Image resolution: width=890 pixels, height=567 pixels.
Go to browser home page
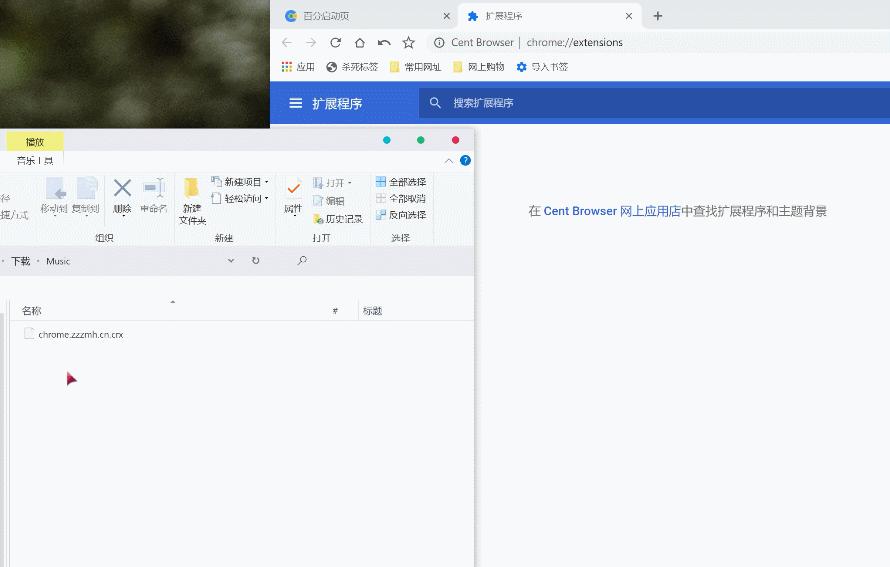tap(360, 43)
